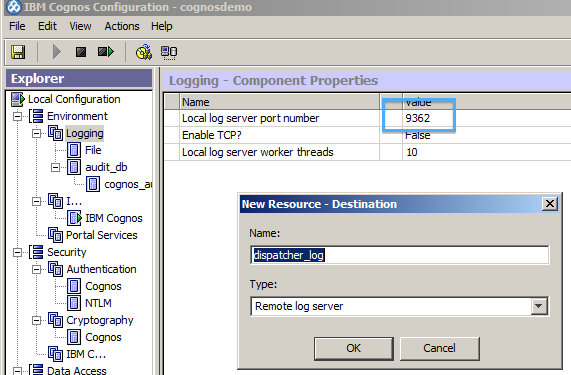Click the Portal Services icon
Viewport: 571px width, 375px height.
tap(55, 235)
